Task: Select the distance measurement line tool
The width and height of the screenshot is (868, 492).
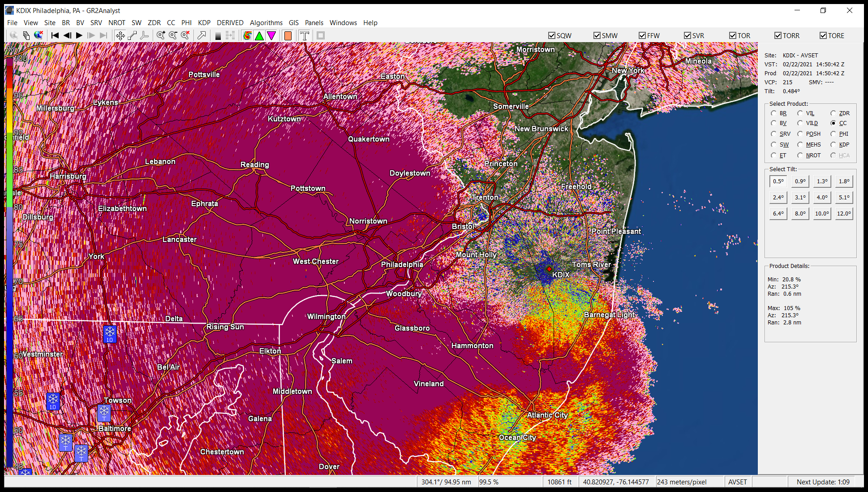Action: [x=132, y=35]
